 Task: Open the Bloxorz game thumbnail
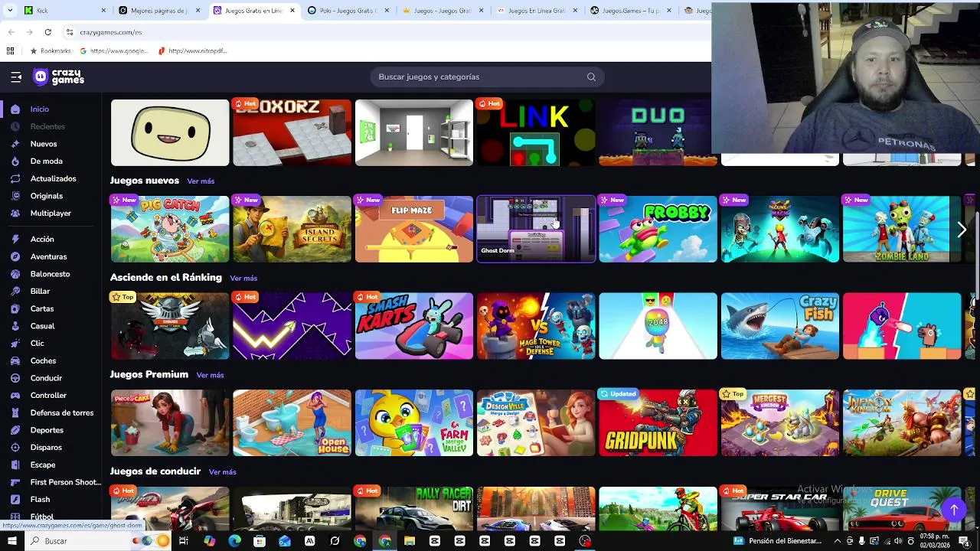click(292, 132)
